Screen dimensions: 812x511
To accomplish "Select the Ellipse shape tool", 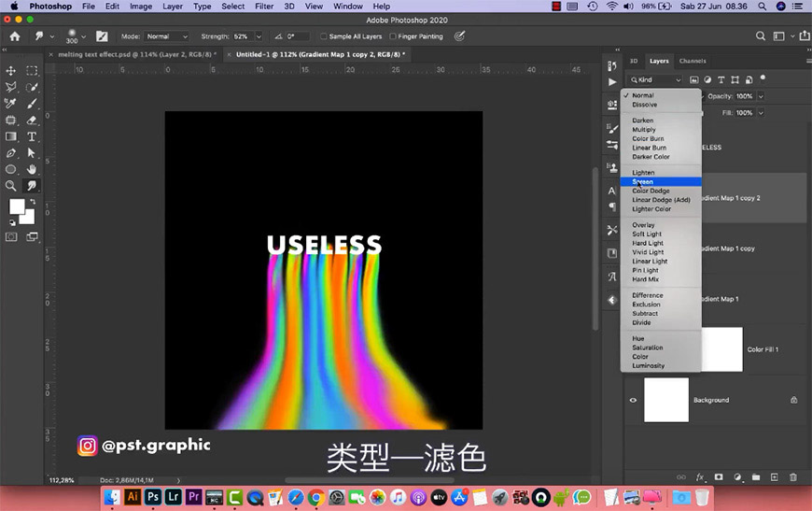I will pyautogui.click(x=10, y=169).
